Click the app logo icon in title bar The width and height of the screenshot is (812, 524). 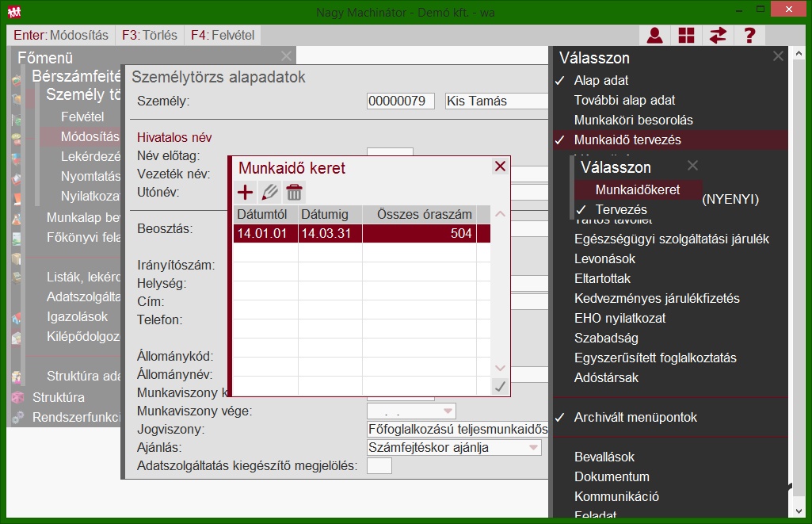[14, 11]
